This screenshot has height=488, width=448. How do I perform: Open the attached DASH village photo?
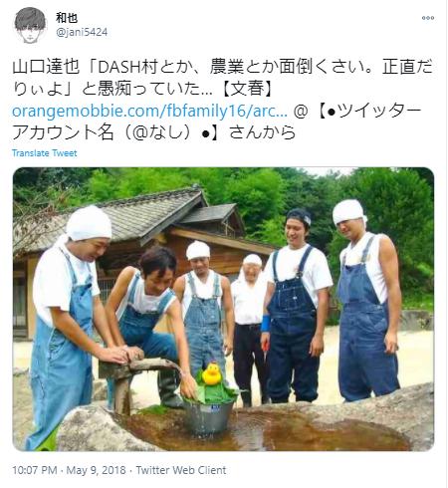pos(223,309)
